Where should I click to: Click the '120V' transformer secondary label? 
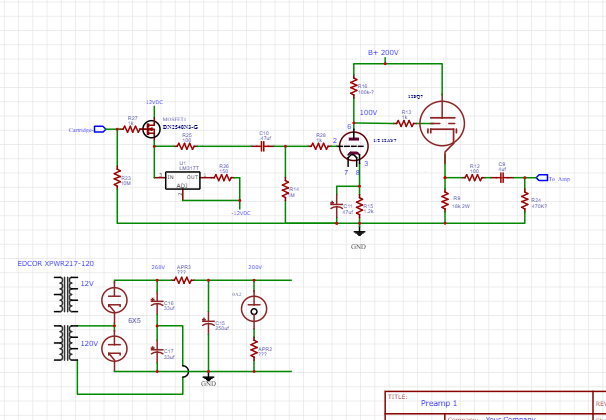click(89, 343)
